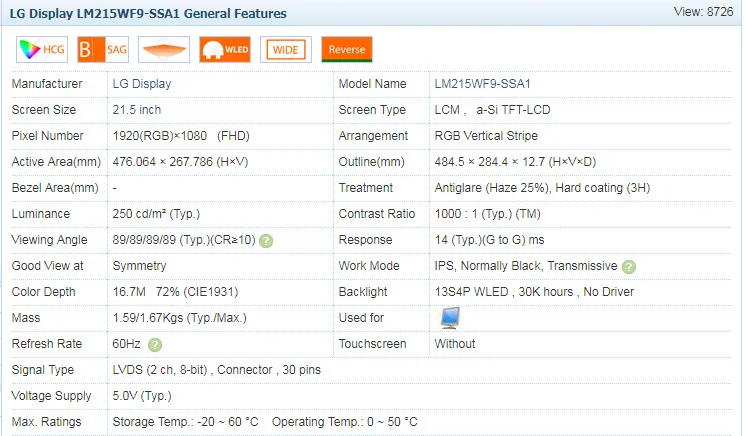
Task: Click the 'Bezel Area(mm)' row label
Action: (55, 188)
